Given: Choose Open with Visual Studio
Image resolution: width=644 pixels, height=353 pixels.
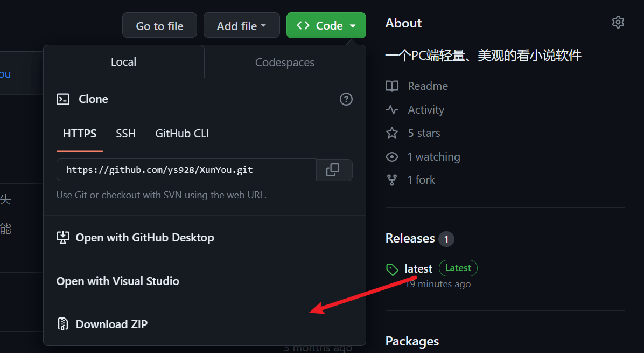Looking at the screenshot, I should 205,281.
